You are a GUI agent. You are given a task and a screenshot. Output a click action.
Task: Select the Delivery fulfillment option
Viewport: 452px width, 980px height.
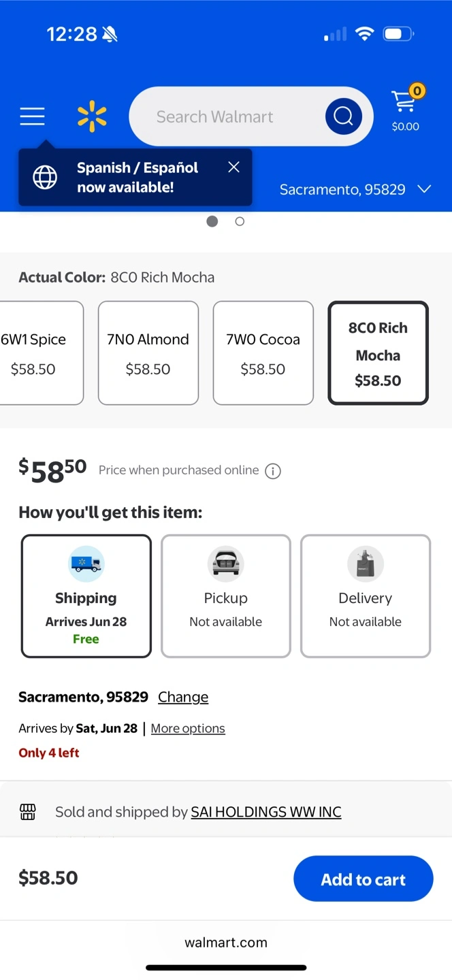(365, 596)
